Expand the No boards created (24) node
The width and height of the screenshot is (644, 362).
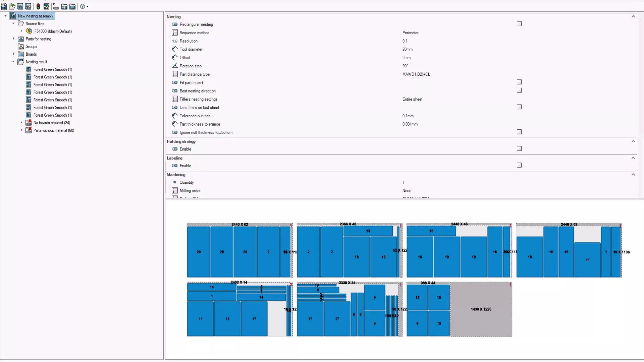point(21,123)
